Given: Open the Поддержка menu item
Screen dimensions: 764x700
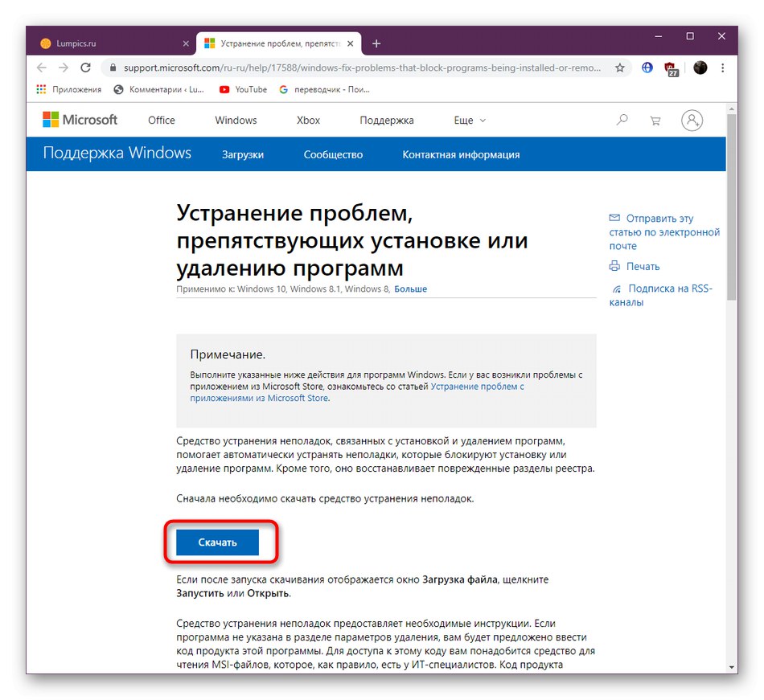Looking at the screenshot, I should [387, 121].
